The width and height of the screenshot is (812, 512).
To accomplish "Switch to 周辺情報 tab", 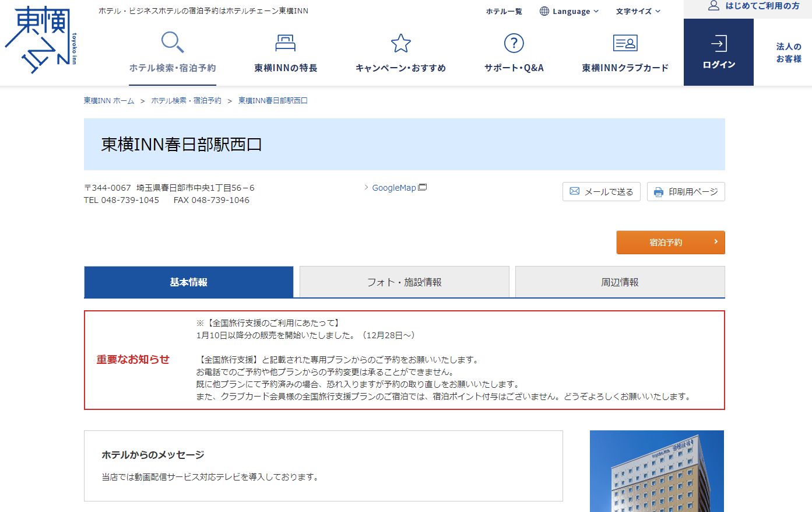I will [x=620, y=282].
